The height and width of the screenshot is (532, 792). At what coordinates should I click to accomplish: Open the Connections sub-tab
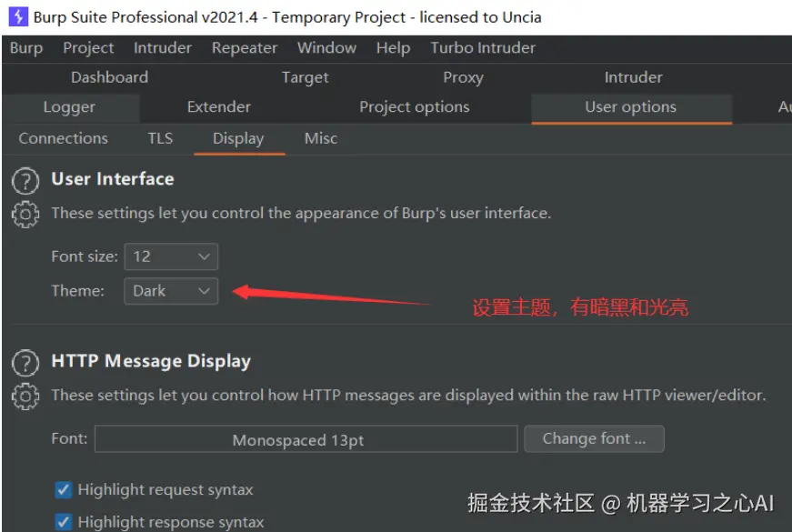[63, 138]
